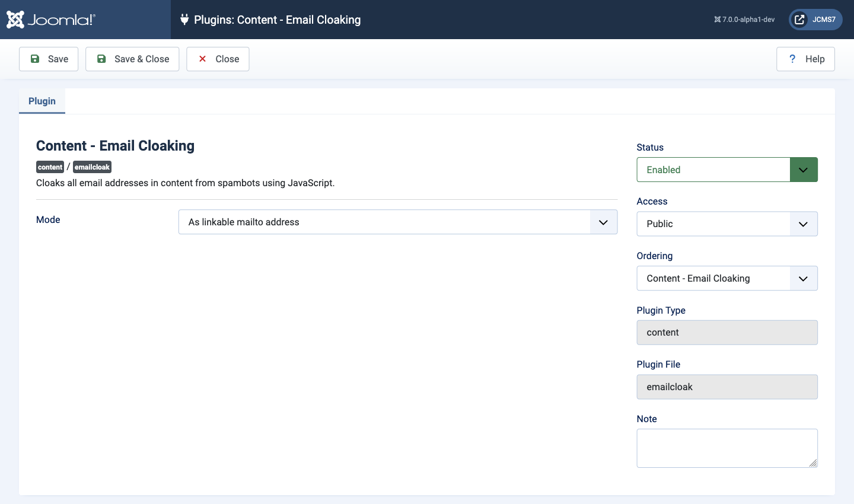This screenshot has height=504, width=854.
Task: Expand the Status dropdown showing Enabled
Action: click(727, 170)
